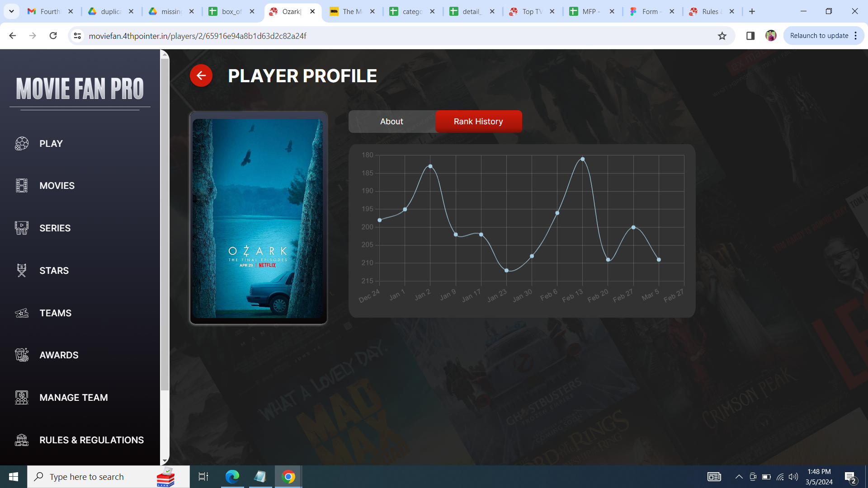
Task: Click the sidebar scrollbar up arrow
Action: pyautogui.click(x=165, y=55)
